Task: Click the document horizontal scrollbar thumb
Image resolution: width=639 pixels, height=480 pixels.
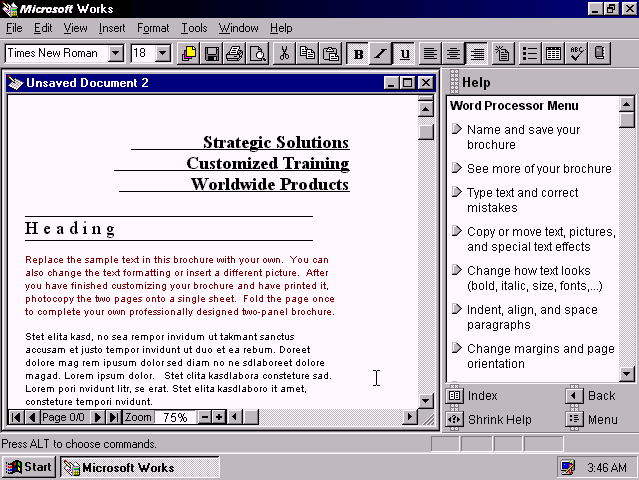Action: pyautogui.click(x=251, y=417)
